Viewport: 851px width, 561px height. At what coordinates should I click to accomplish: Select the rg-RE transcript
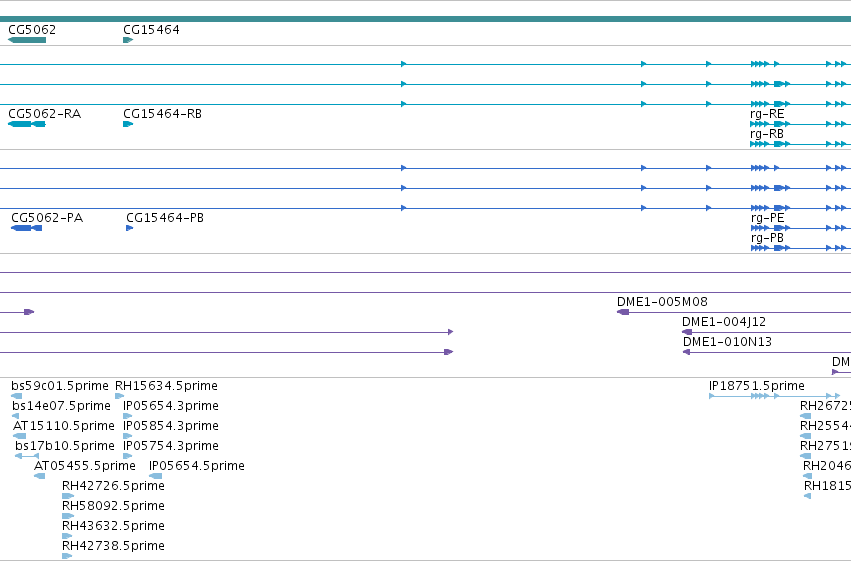tap(800, 124)
